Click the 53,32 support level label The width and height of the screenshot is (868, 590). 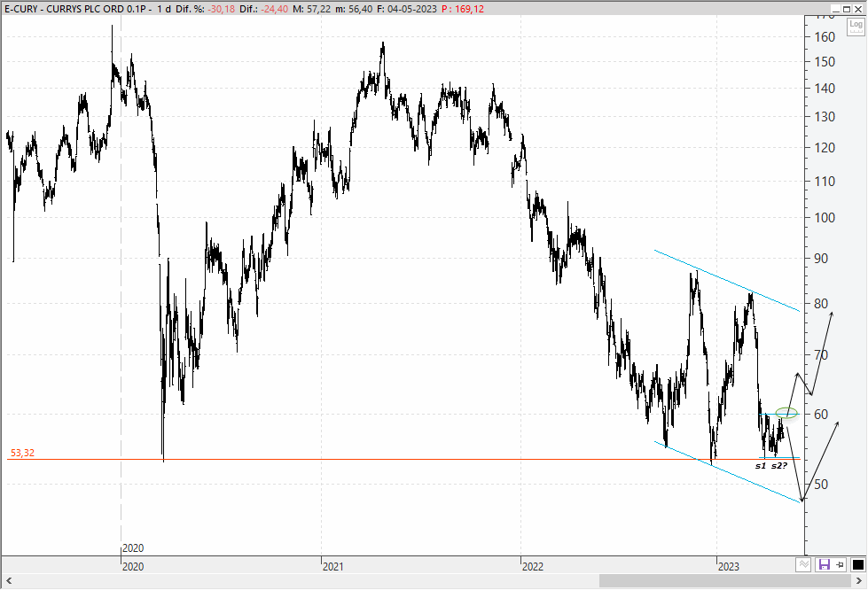(x=22, y=453)
